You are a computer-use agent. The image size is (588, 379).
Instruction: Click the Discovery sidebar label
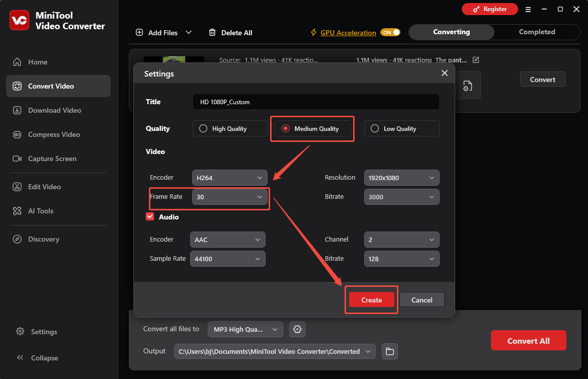click(43, 239)
